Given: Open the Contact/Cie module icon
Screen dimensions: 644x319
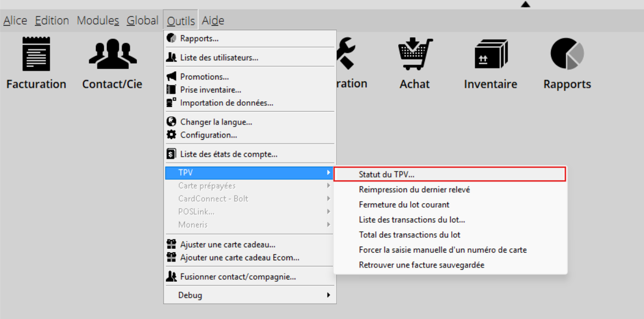Looking at the screenshot, I should pos(112,54).
